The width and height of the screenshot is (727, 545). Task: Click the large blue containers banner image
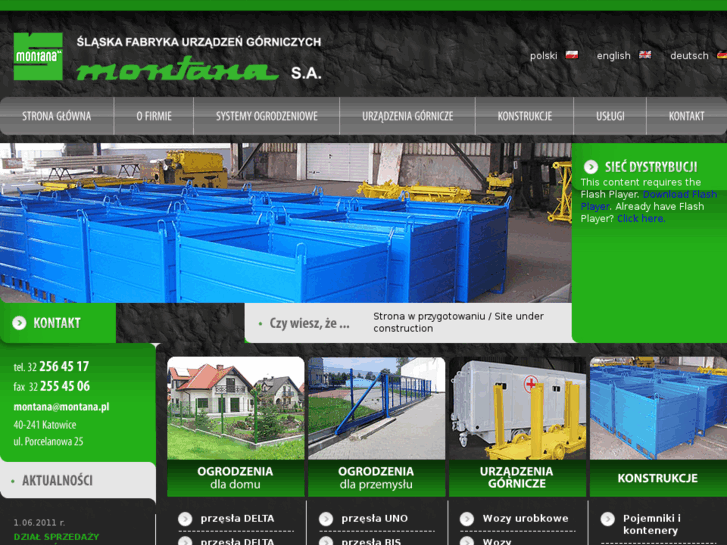(x=286, y=223)
